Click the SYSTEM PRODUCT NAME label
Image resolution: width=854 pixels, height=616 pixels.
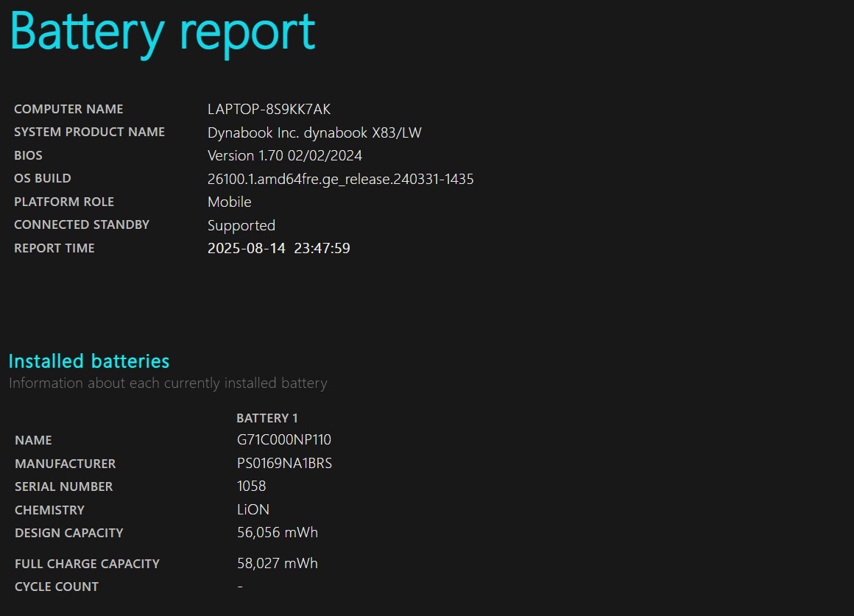(x=89, y=132)
